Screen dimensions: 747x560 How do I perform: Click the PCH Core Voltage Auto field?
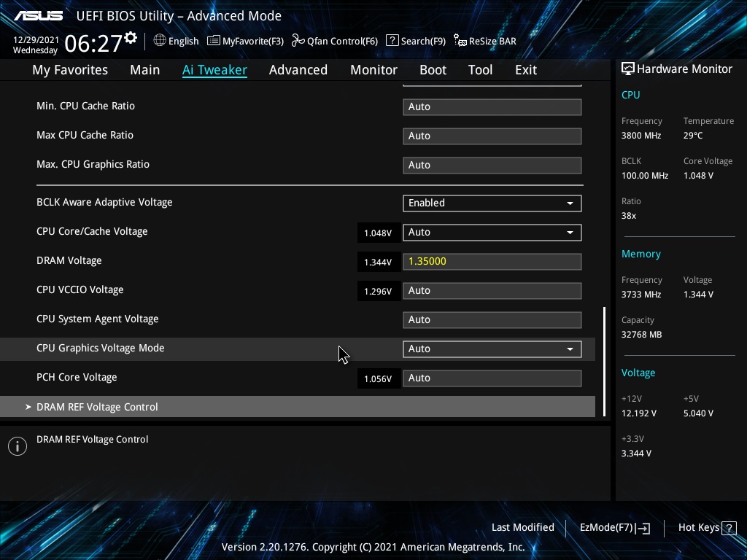(x=492, y=378)
